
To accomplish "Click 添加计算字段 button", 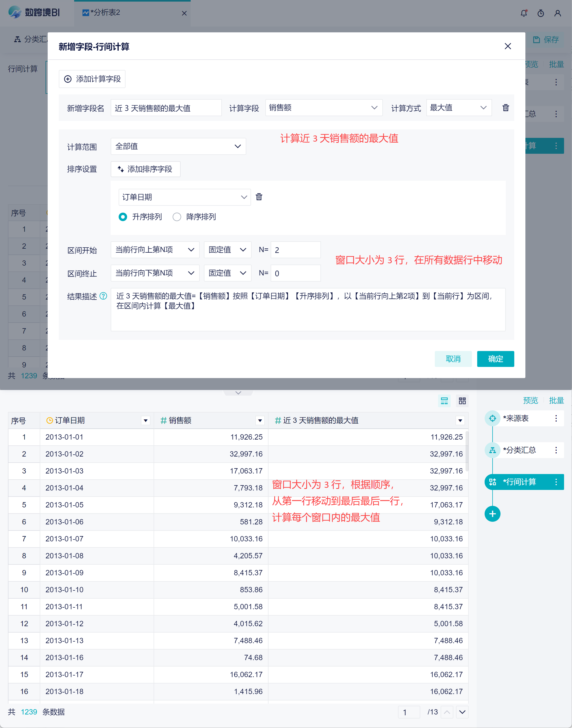I will [92, 79].
